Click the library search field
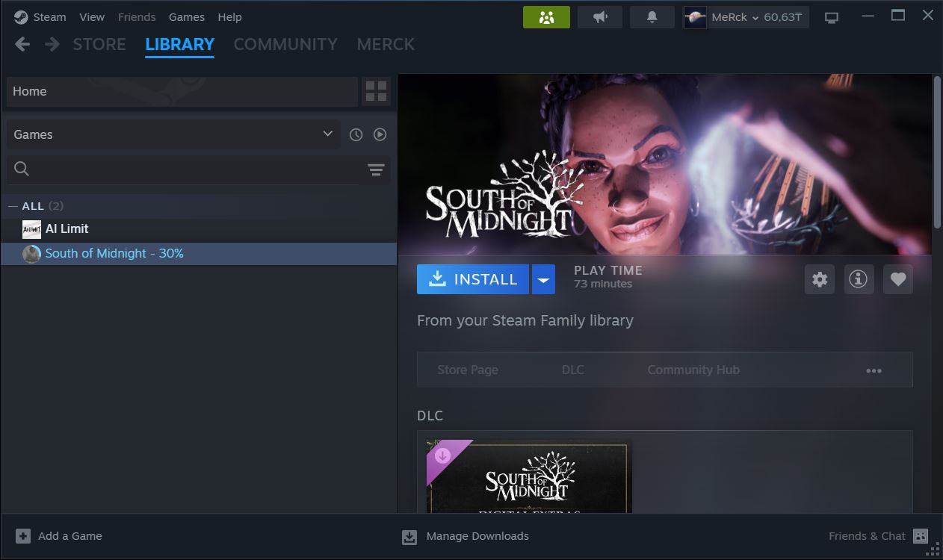 coord(182,169)
